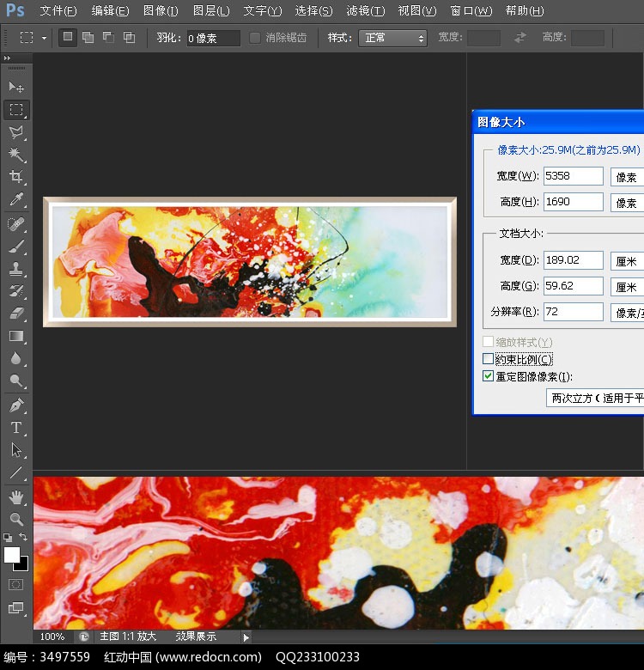Open the status bar arrow menu
Viewport: 644px width, 670px height.
tap(246, 637)
